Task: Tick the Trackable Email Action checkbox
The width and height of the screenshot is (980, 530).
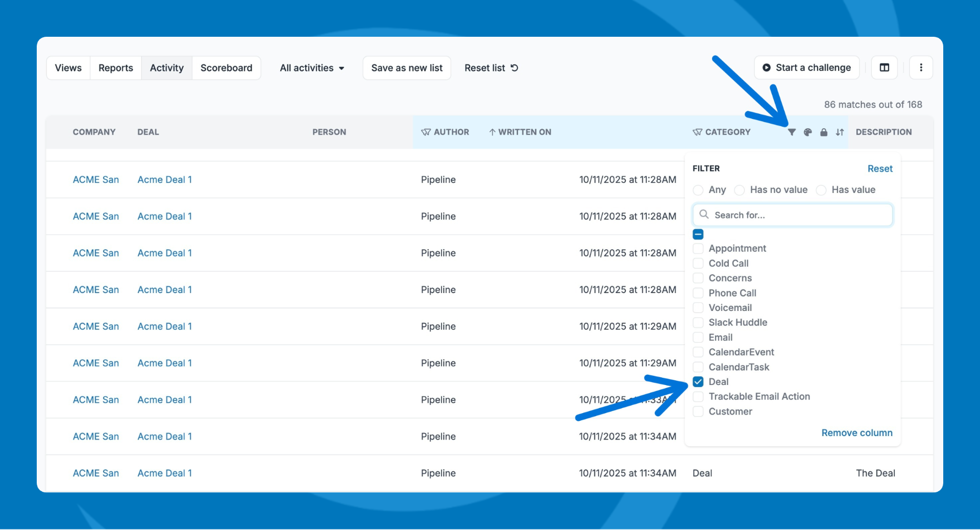Action: (x=698, y=397)
